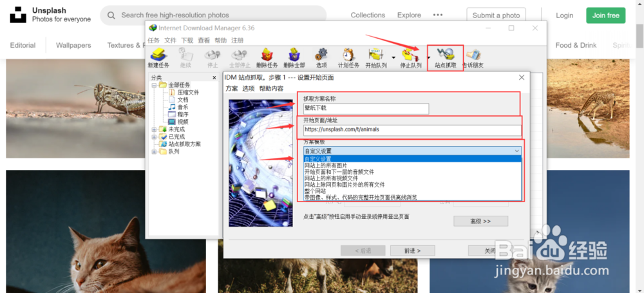Open the 注册 menu in IDM
The height and width of the screenshot is (293, 644).
pyautogui.click(x=238, y=41)
